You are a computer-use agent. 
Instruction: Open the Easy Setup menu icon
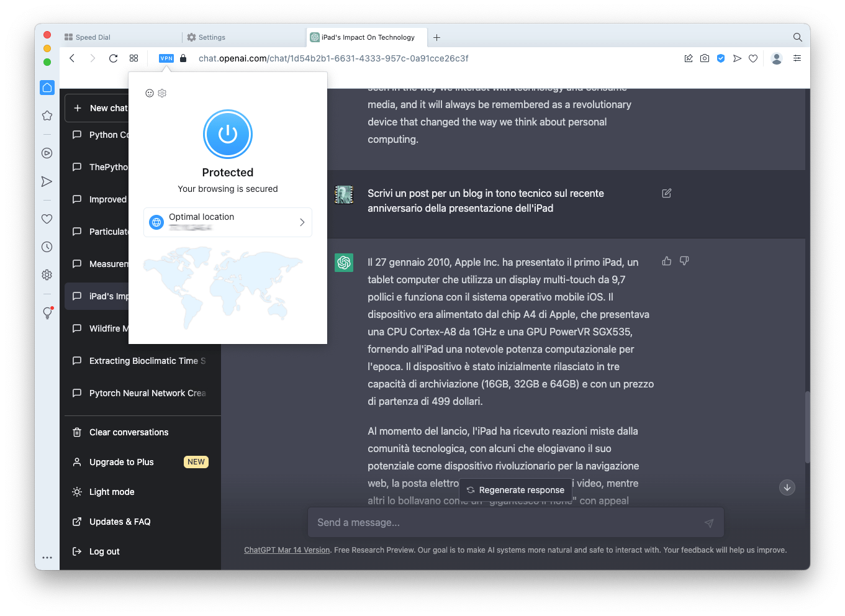[797, 58]
